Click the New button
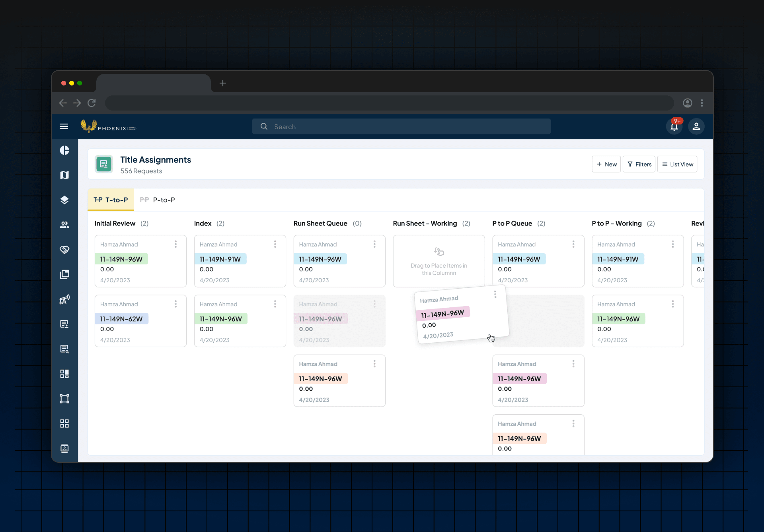 pos(606,164)
